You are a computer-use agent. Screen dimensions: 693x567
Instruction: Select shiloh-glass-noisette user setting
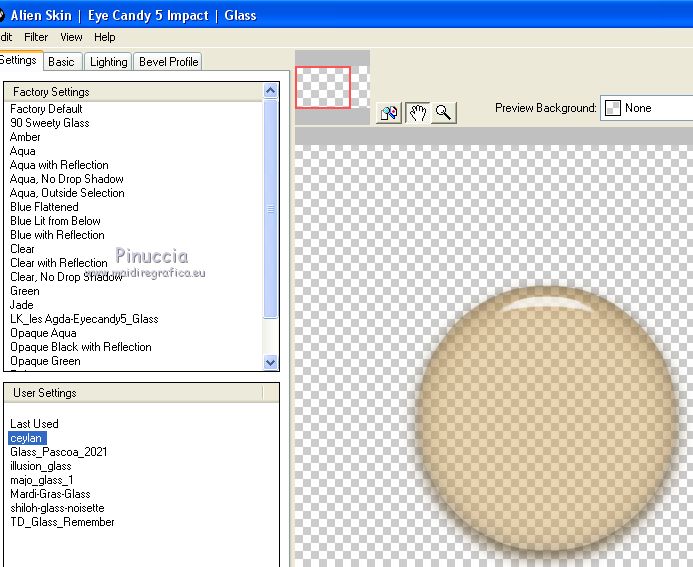pos(57,508)
